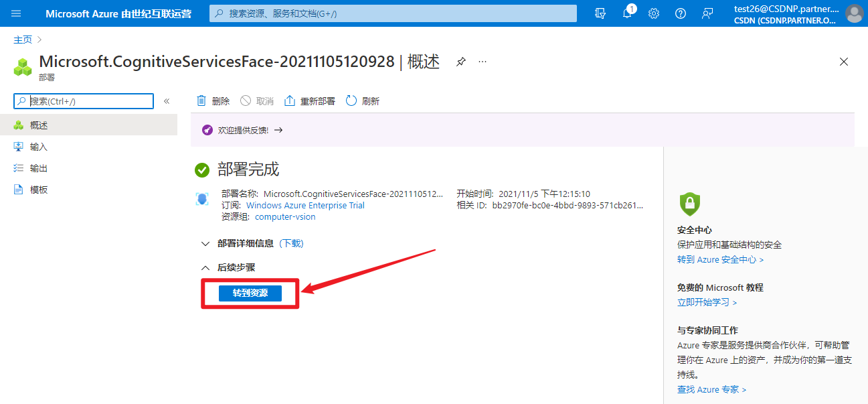Image resolution: width=868 pixels, height=404 pixels.
Task: Click the 部署名称 value text
Action: point(353,194)
